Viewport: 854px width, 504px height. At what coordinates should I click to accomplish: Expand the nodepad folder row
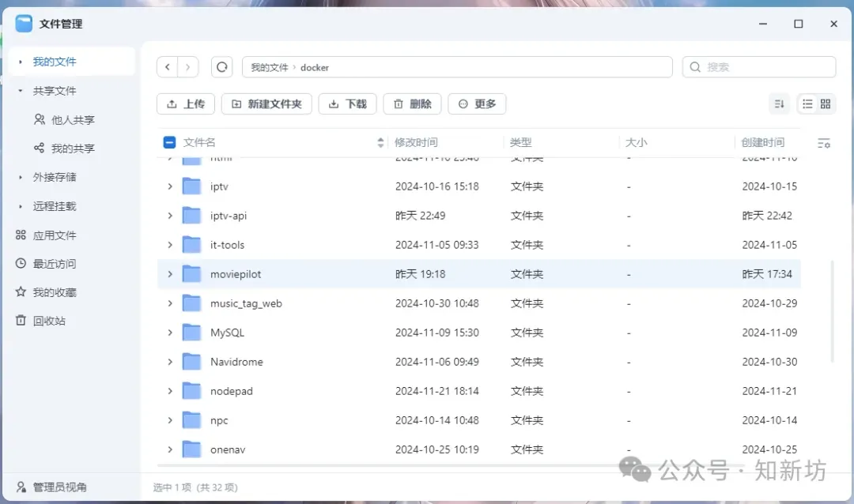pos(170,391)
